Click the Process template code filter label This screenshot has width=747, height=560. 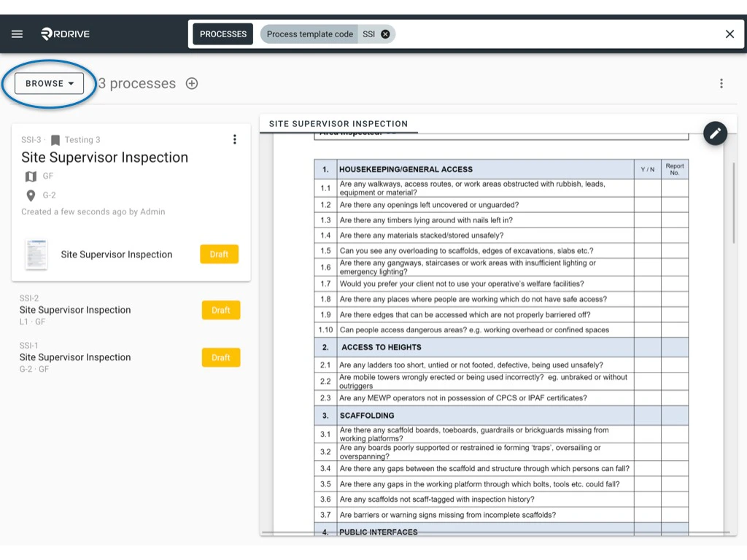(x=309, y=34)
